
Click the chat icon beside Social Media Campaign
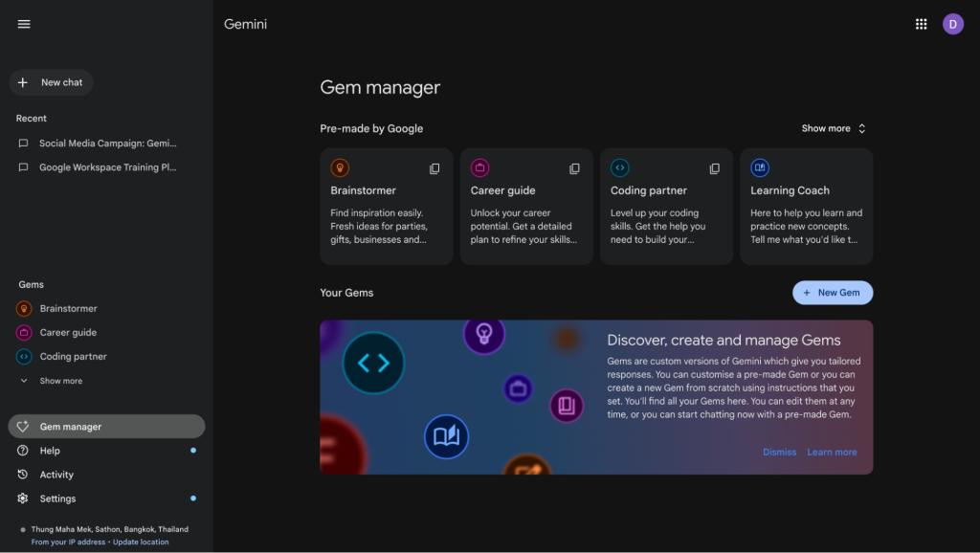point(23,144)
